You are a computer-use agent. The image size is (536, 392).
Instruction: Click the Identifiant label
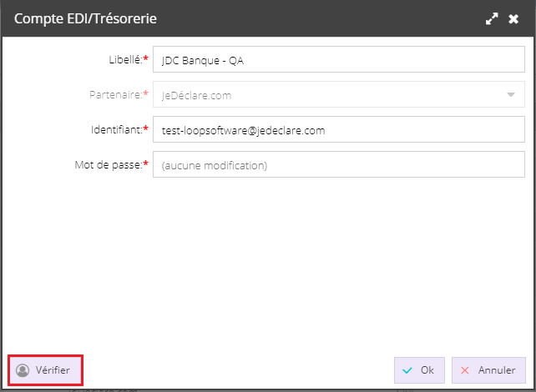tap(119, 130)
